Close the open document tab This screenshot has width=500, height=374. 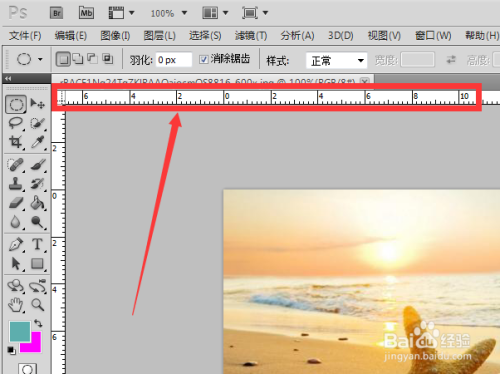(x=365, y=81)
